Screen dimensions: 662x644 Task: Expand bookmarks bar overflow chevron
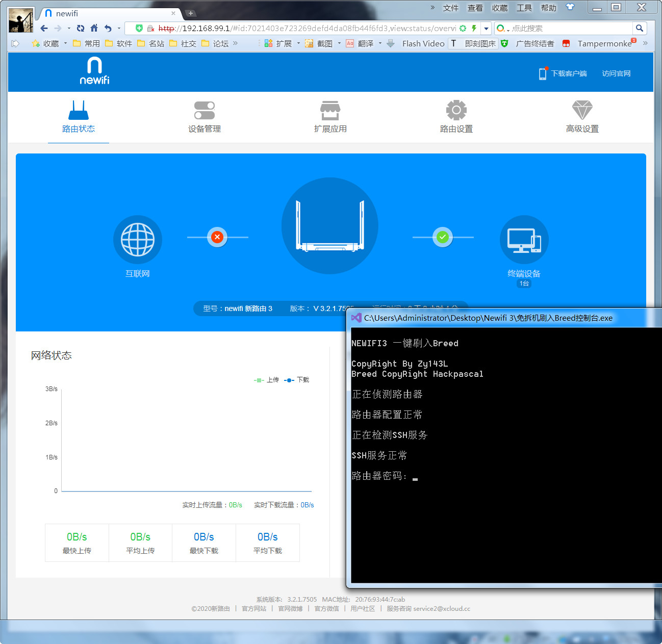(x=235, y=44)
